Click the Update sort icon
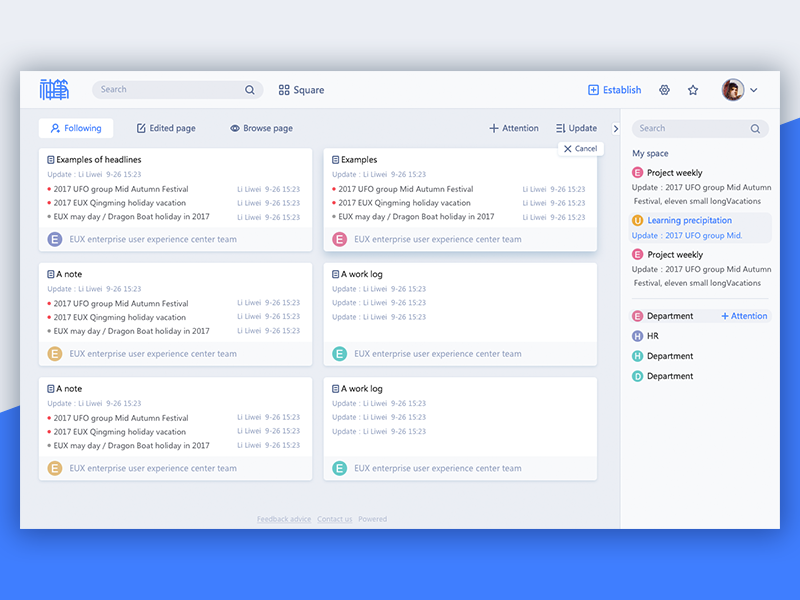 click(x=560, y=128)
